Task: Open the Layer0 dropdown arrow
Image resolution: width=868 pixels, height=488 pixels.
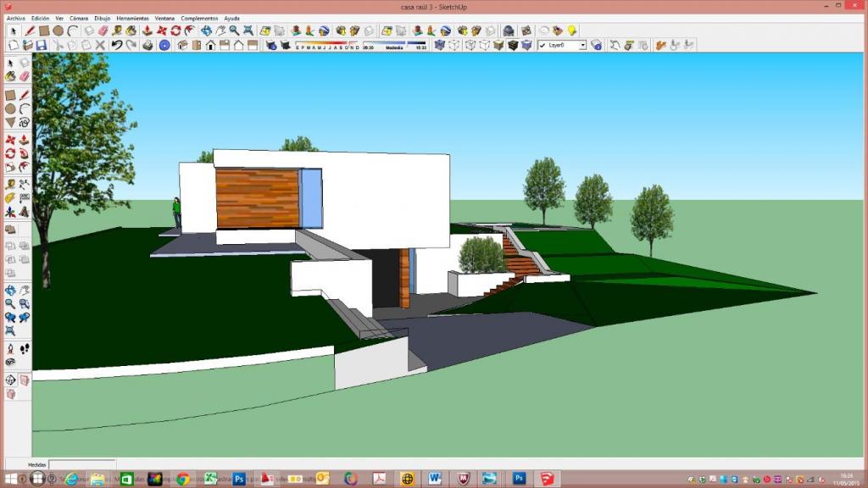Action: 582,45
